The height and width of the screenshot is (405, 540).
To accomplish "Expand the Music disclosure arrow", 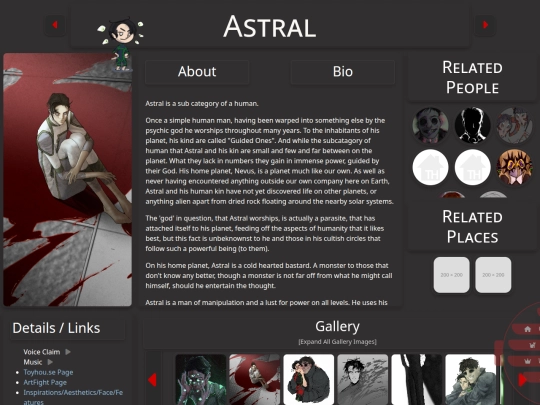I will (x=50, y=362).
